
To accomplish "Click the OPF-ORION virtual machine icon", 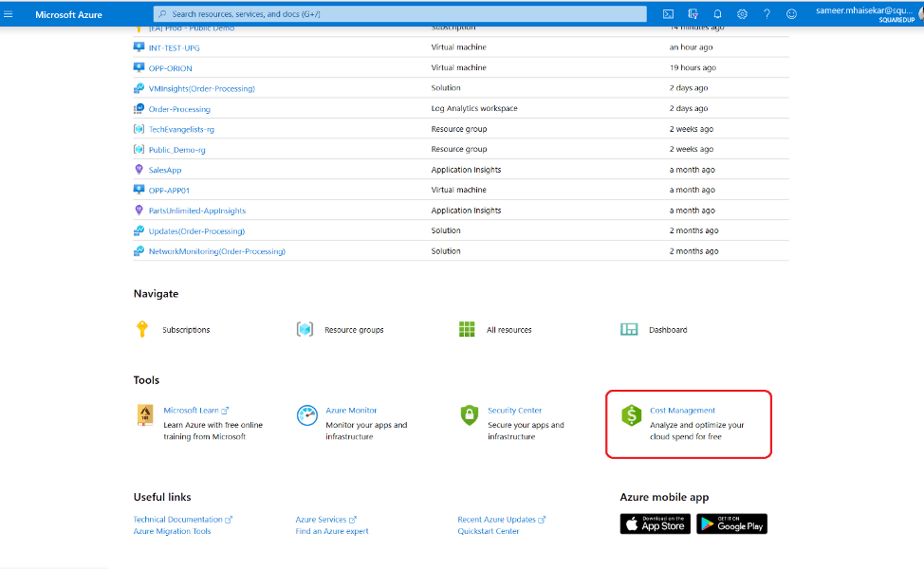I will point(139,67).
